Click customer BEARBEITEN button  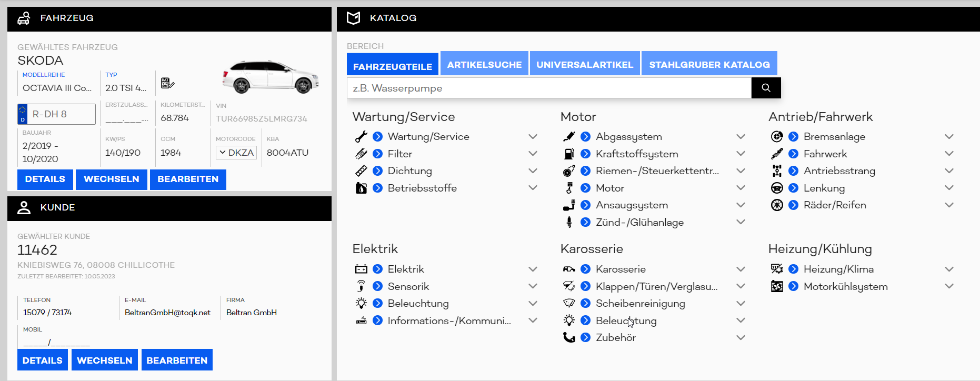tap(177, 360)
